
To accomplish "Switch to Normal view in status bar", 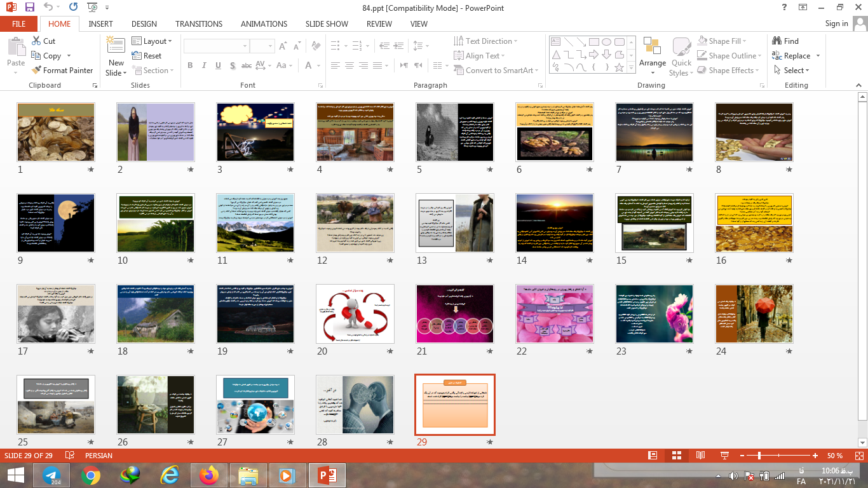I will 652,456.
